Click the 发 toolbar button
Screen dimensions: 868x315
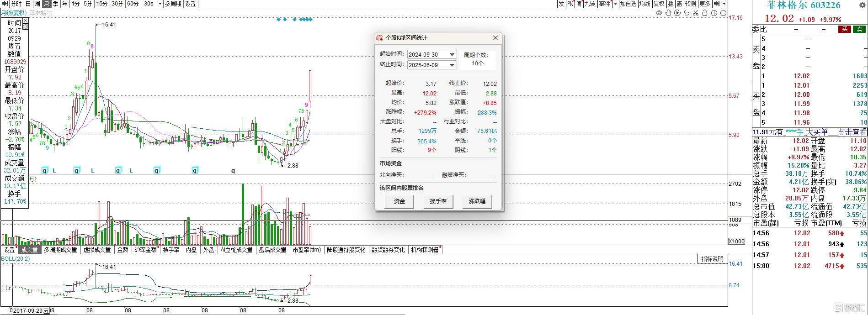point(562,4)
